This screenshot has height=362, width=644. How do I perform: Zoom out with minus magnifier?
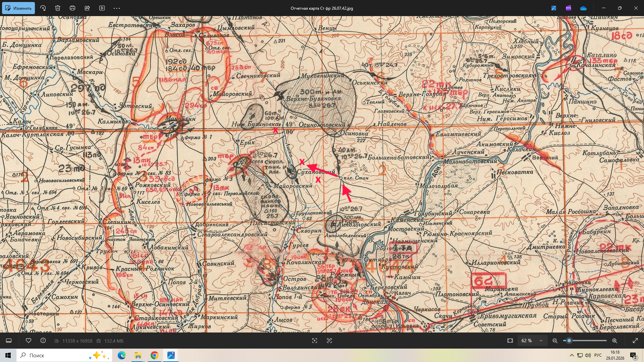click(555, 341)
